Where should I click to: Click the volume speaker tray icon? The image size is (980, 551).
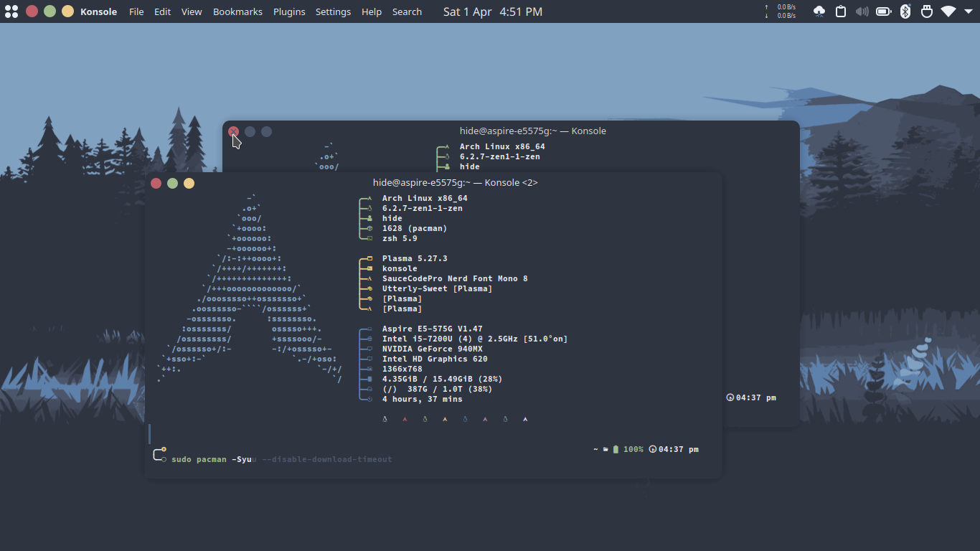point(862,11)
